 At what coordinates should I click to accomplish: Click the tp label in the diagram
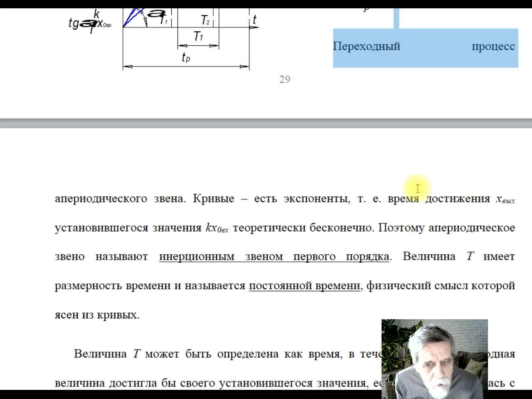click(x=186, y=58)
